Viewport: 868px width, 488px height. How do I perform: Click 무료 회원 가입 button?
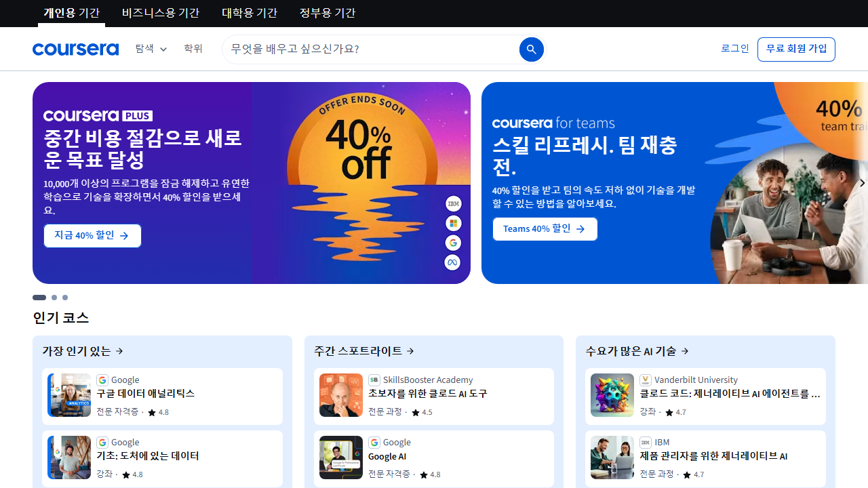pos(796,49)
